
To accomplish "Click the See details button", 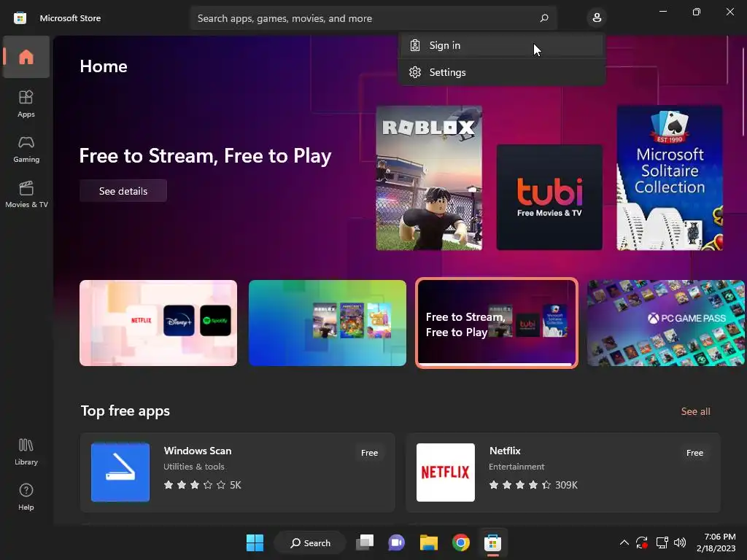I will pos(123,191).
